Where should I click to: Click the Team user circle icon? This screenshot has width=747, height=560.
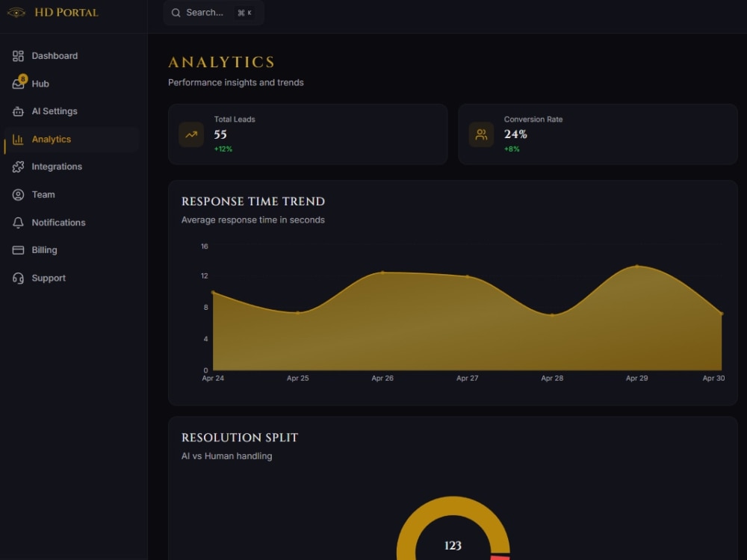tap(18, 195)
